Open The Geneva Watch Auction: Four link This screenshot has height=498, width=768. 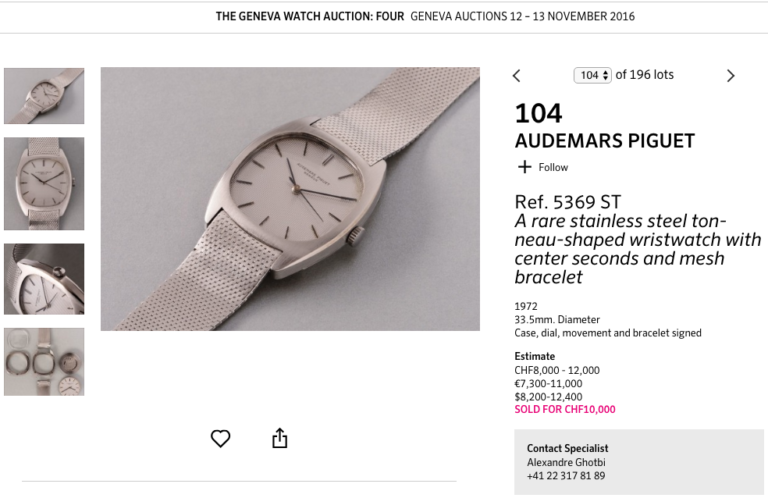(310, 16)
